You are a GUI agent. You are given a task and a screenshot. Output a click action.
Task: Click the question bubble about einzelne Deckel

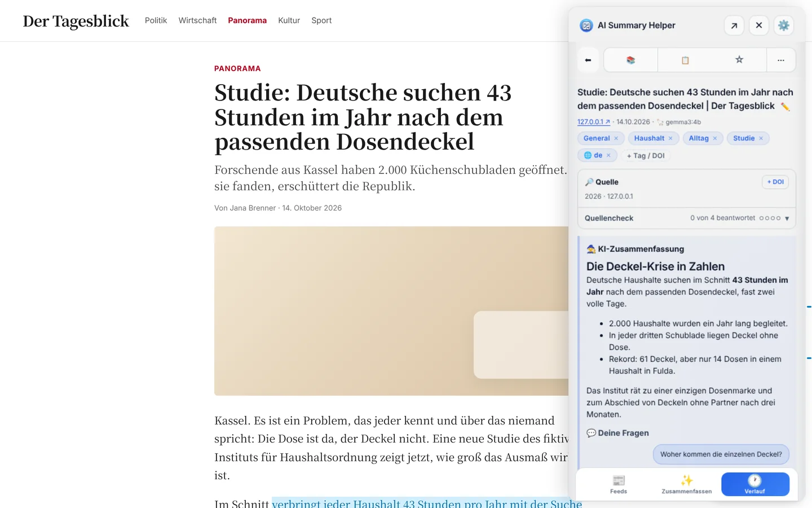(721, 454)
